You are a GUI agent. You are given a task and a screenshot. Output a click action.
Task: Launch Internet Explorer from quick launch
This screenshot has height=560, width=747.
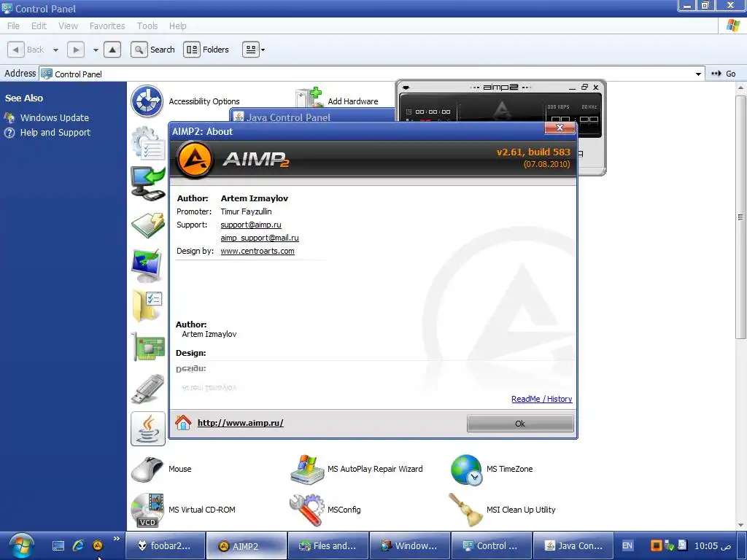[x=78, y=545]
